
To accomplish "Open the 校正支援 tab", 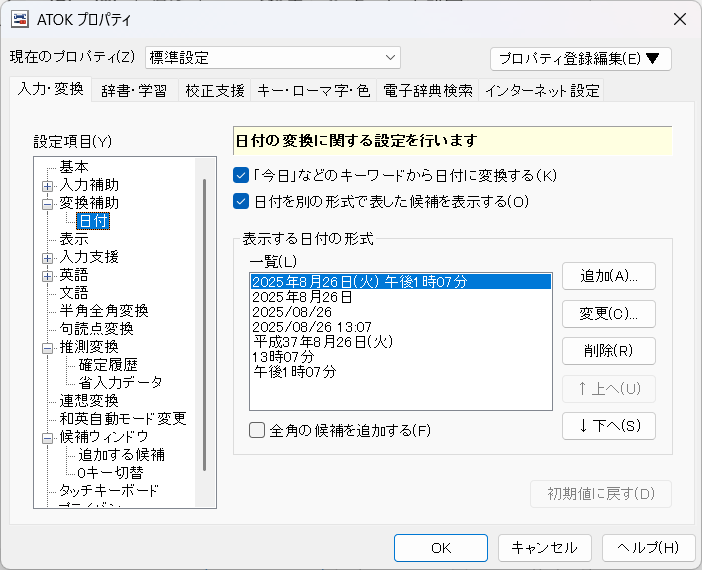I will (214, 90).
